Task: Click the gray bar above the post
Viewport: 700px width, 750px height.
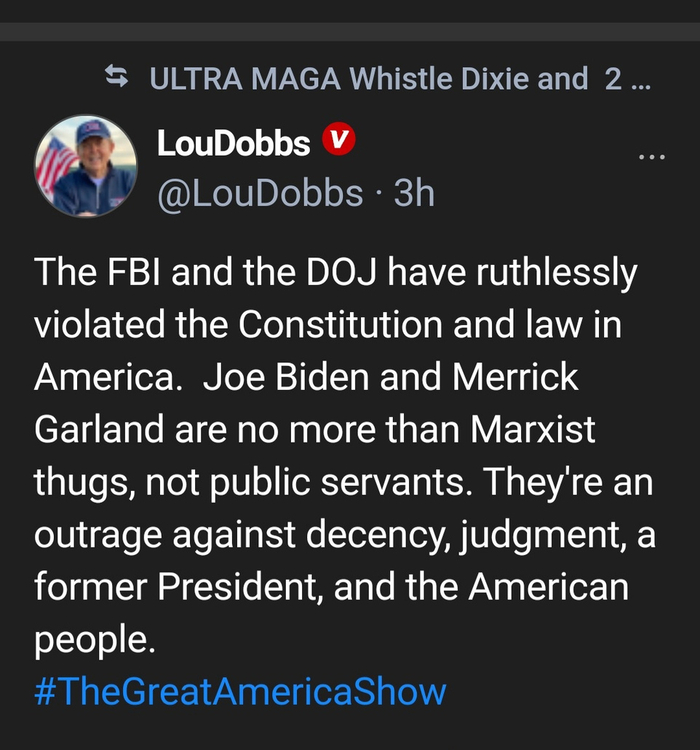Action: [350, 31]
